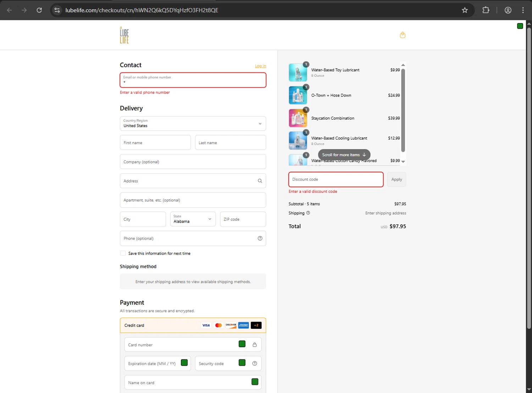Open the Country/Region dropdown
This screenshot has width=532, height=393.
click(x=193, y=124)
